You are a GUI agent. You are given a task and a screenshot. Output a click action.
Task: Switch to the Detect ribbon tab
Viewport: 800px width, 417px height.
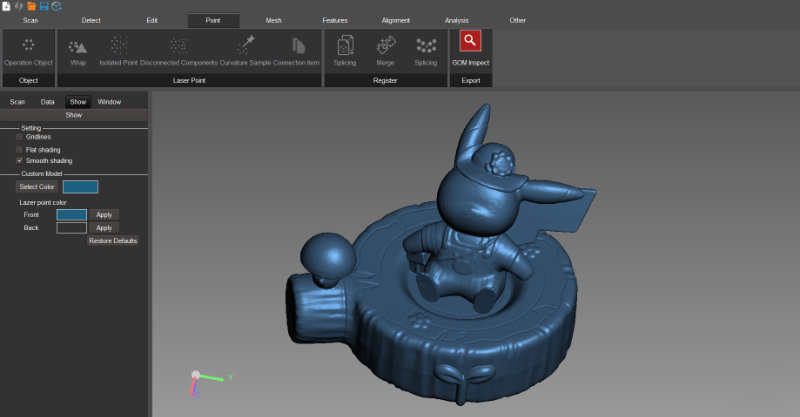(91, 20)
